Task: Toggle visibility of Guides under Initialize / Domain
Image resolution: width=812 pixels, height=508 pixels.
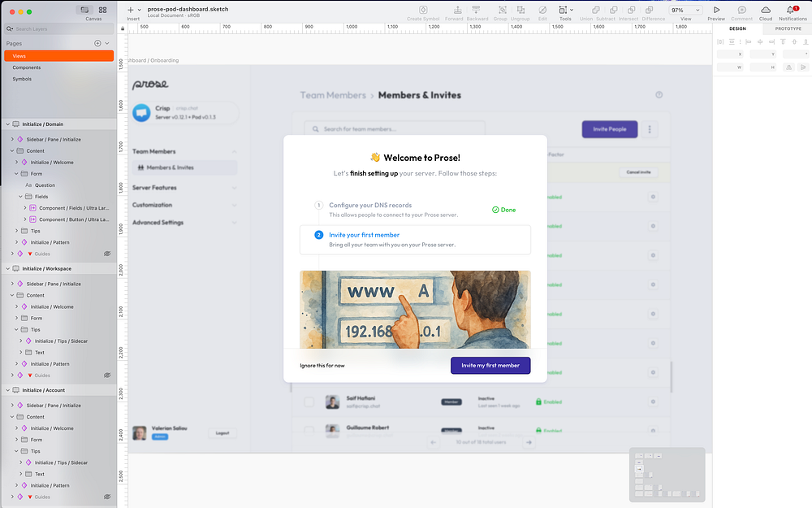Action: click(107, 254)
